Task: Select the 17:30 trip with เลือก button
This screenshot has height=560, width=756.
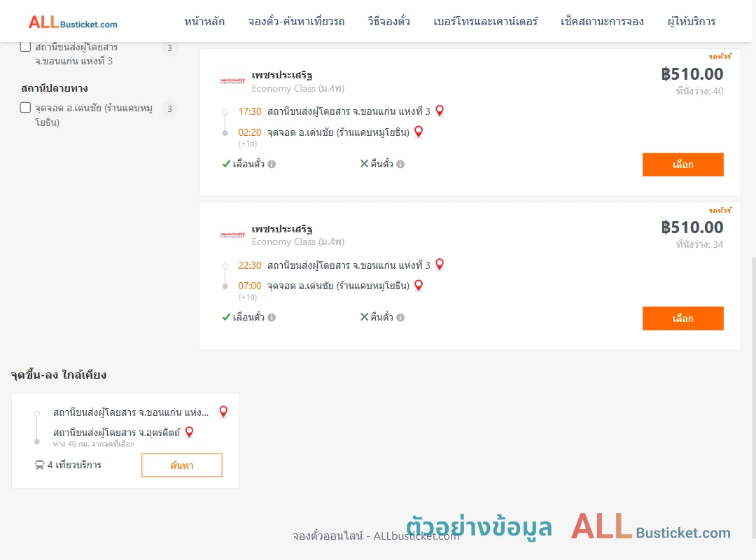Action: click(x=682, y=164)
